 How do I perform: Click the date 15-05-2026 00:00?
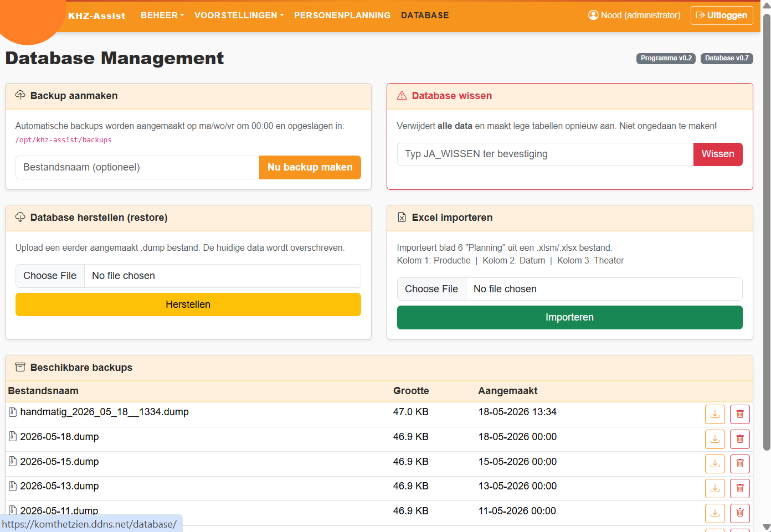pos(517,462)
